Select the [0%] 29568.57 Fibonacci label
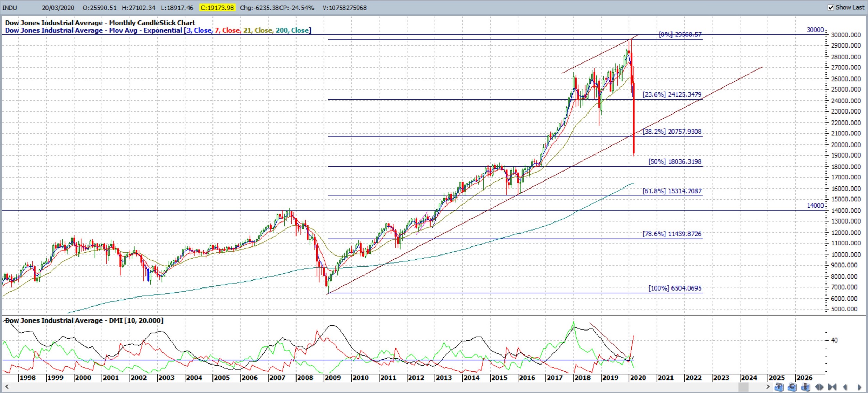 coord(680,34)
